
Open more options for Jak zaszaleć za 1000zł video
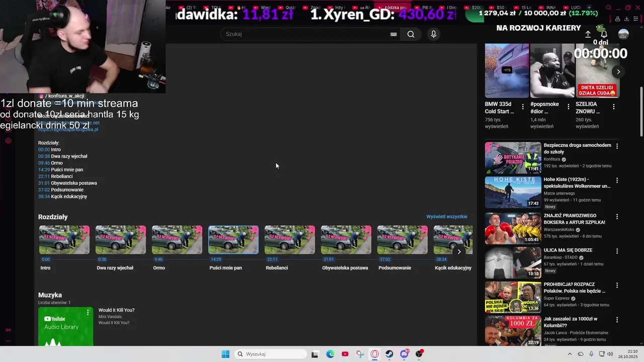(x=617, y=319)
